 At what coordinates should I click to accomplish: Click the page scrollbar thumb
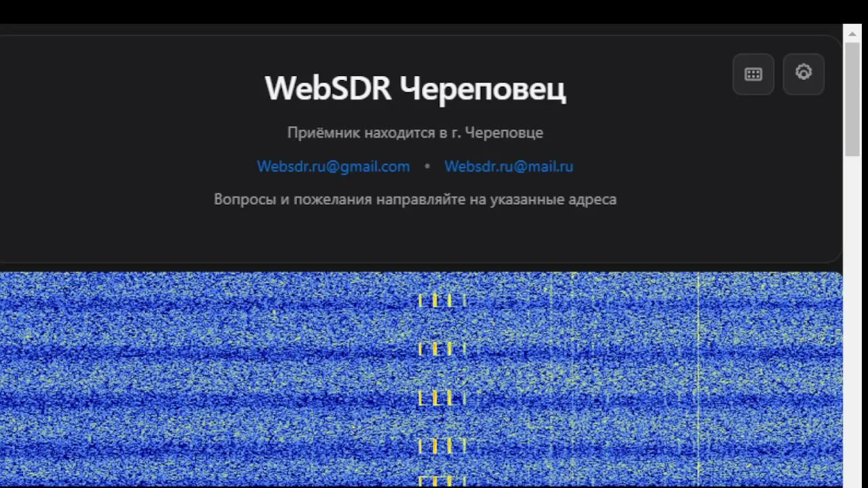click(x=852, y=99)
